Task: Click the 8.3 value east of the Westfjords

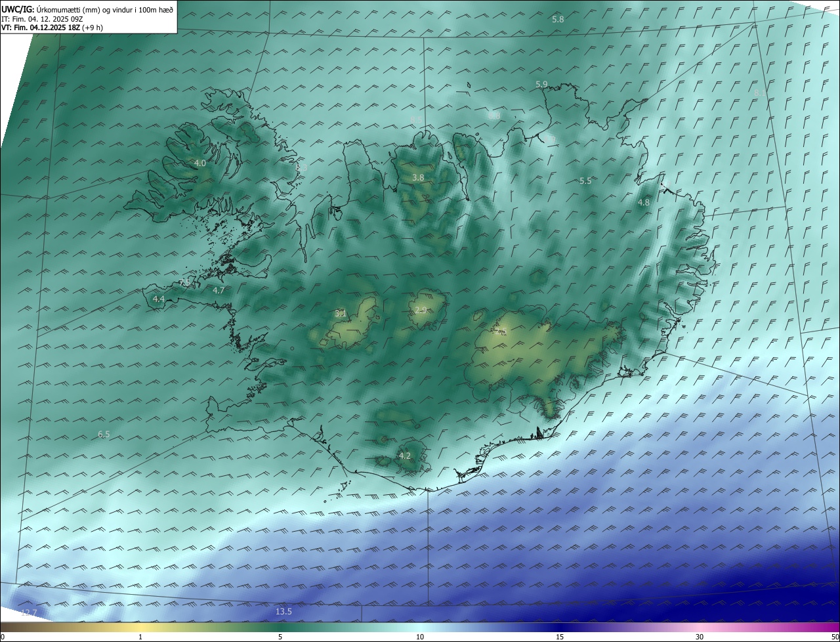Action: click(x=301, y=168)
